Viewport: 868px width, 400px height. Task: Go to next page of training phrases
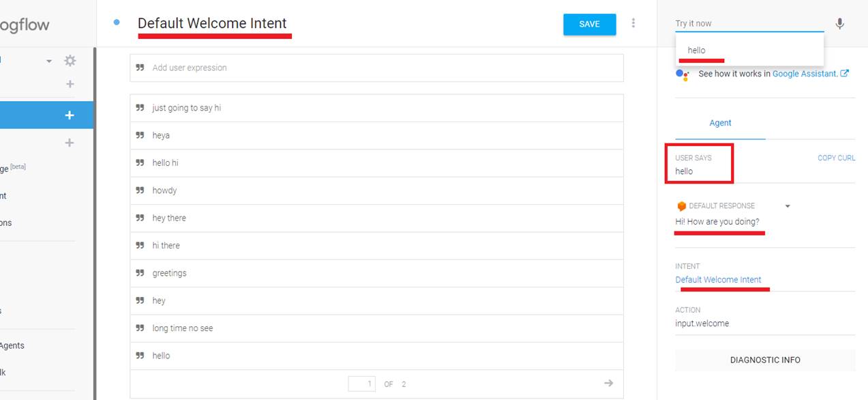click(608, 383)
